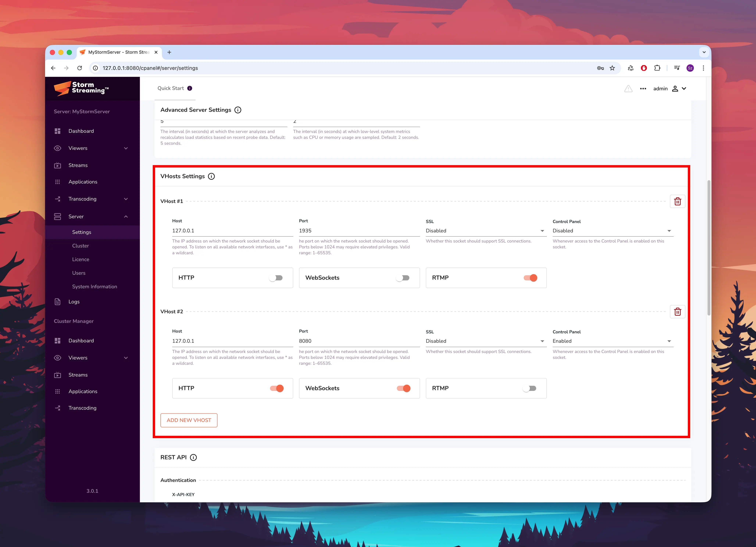The width and height of the screenshot is (756, 547).
Task: Click VHosts Settings info icon
Action: click(211, 177)
